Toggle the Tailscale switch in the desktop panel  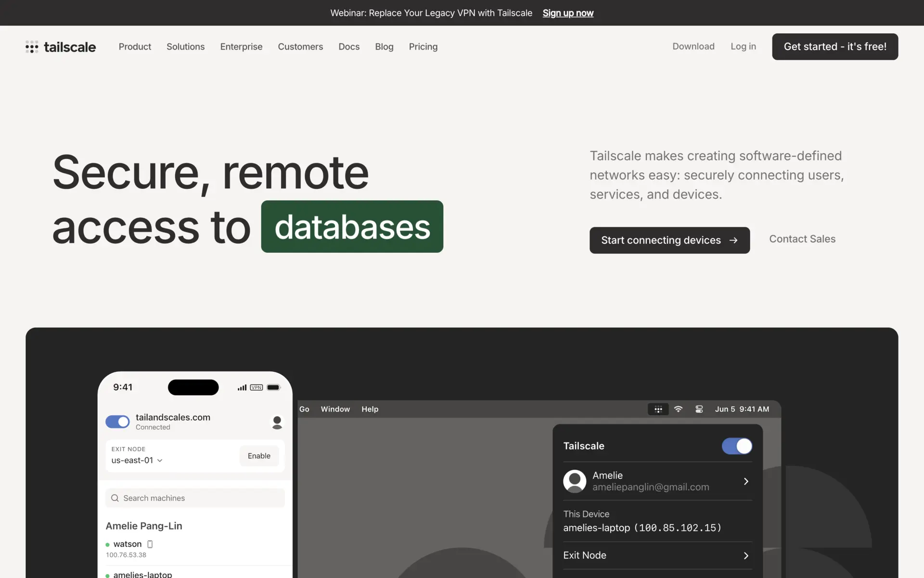coord(736,446)
